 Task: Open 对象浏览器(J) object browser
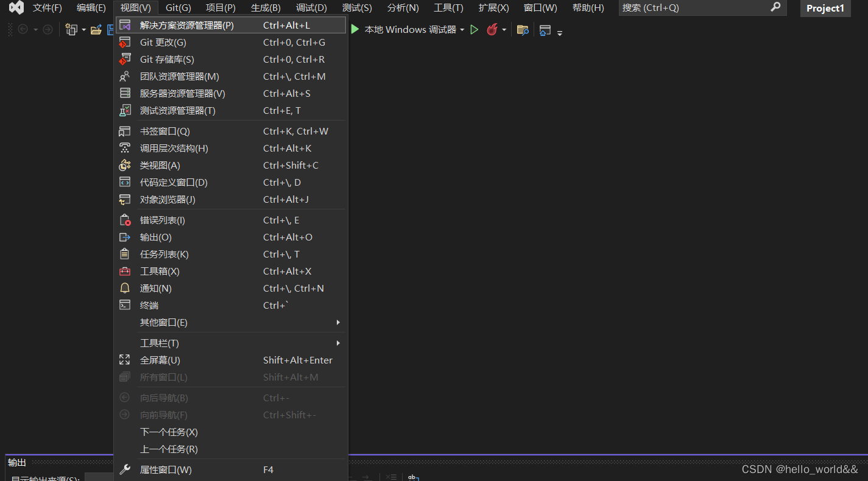tap(231, 199)
